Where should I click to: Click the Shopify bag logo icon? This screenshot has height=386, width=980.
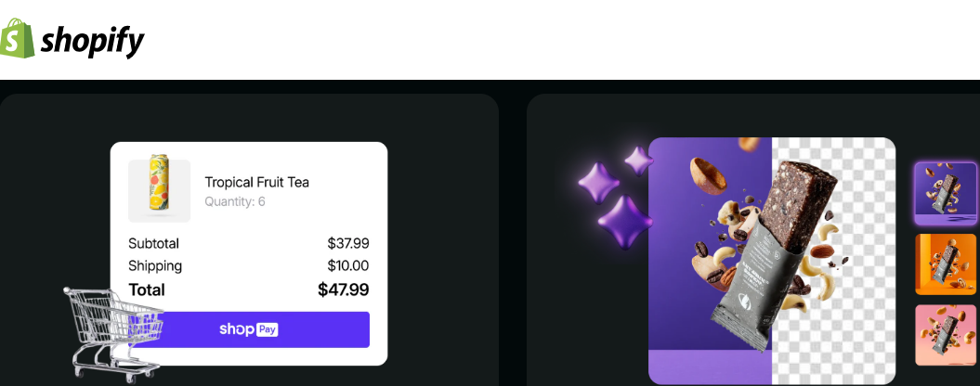[x=18, y=39]
